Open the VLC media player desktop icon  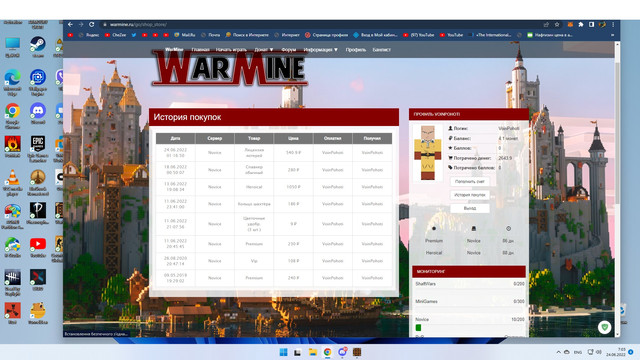(13, 179)
